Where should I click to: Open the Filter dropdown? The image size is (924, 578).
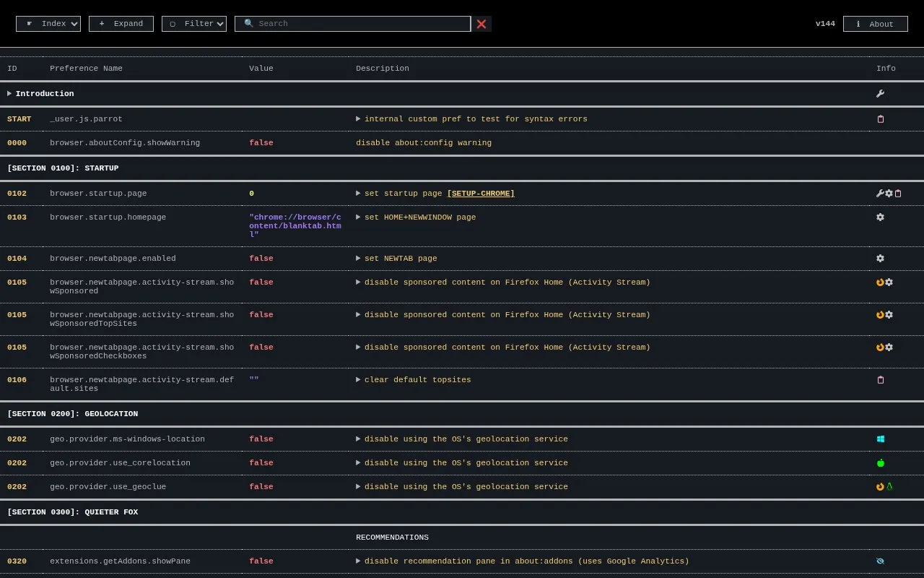click(194, 24)
